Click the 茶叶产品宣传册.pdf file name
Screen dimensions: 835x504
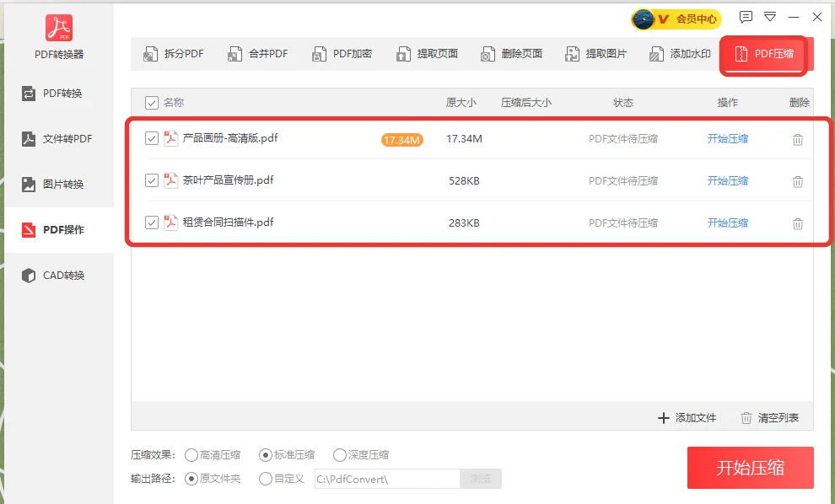click(x=228, y=180)
